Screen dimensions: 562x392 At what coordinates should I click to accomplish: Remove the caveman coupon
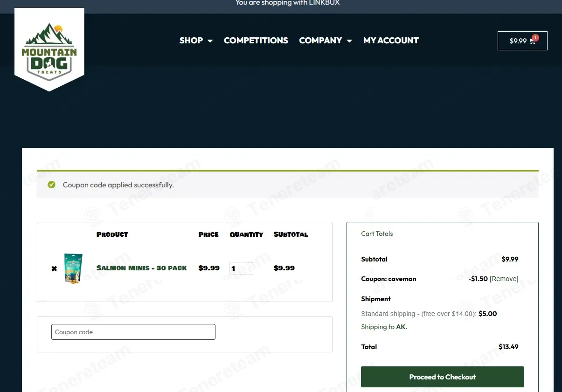coord(504,279)
